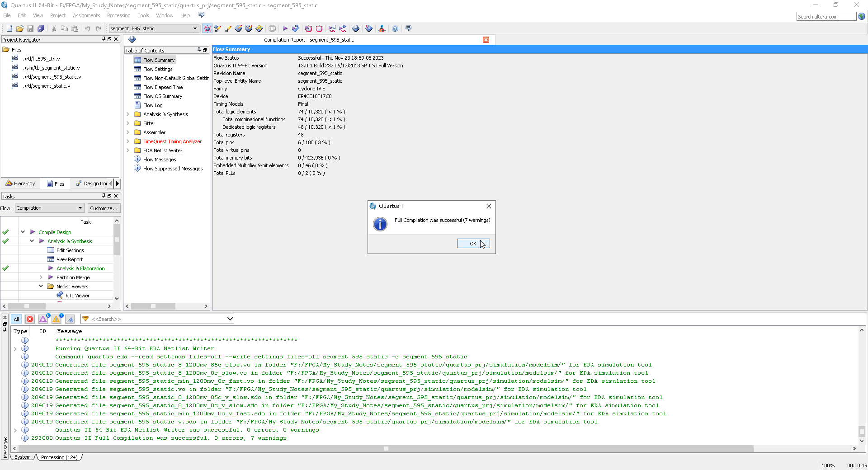Toggle the Project Navigator toolbar icon
This screenshot has width=868, height=470.
[x=208, y=28]
